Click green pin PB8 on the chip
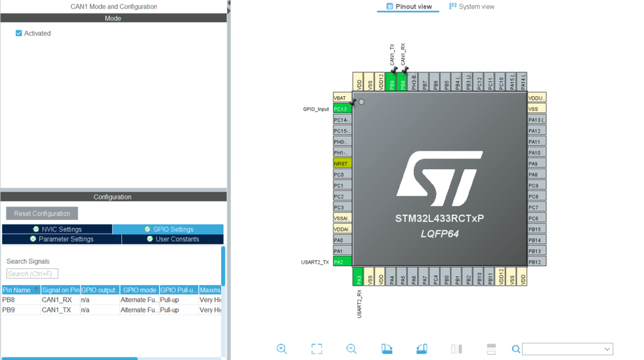The height and width of the screenshot is (360, 644). pyautogui.click(x=402, y=81)
